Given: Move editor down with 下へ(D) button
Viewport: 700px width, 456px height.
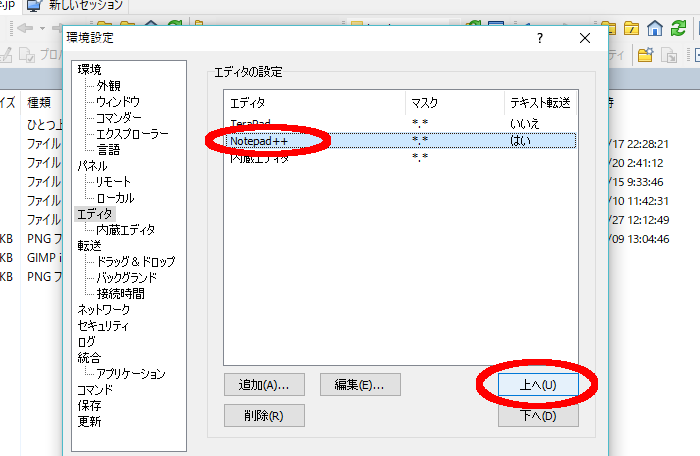Looking at the screenshot, I should click(x=538, y=416).
